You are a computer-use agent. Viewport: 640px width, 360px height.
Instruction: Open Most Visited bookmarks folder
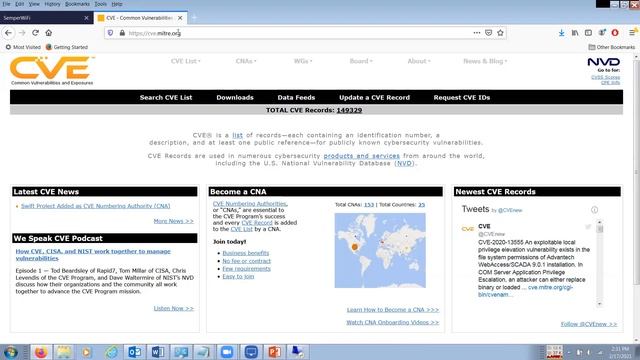coord(23,47)
